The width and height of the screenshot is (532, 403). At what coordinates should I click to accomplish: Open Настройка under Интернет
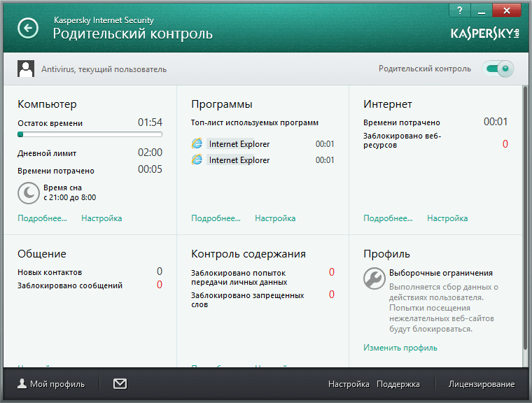click(x=447, y=218)
